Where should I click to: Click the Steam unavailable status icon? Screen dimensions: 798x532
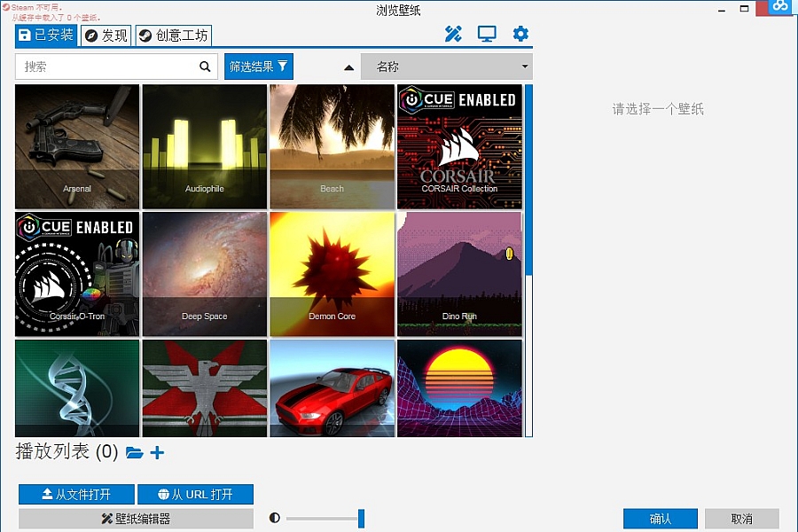tap(6, 7)
